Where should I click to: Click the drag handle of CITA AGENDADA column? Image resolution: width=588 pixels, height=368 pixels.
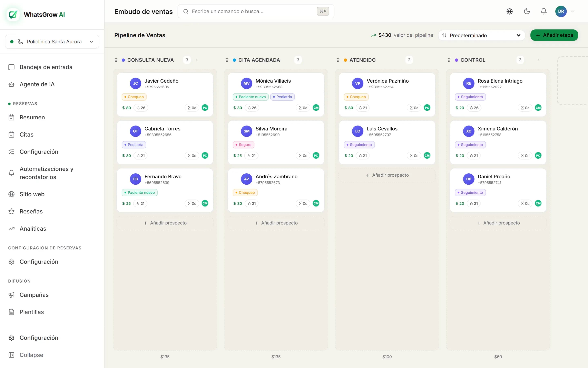pyautogui.click(x=227, y=60)
